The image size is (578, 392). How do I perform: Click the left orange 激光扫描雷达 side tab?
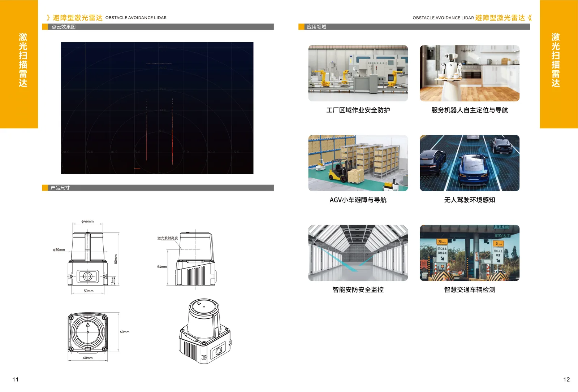coord(19,64)
